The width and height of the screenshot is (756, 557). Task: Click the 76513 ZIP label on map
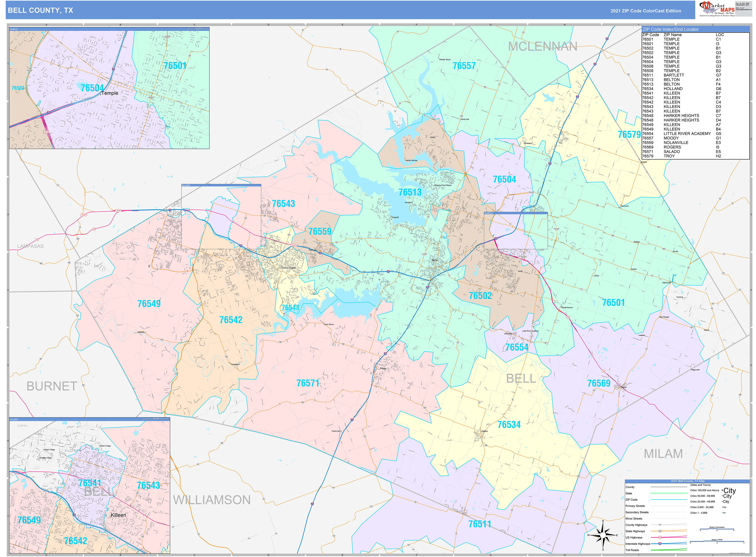410,192
